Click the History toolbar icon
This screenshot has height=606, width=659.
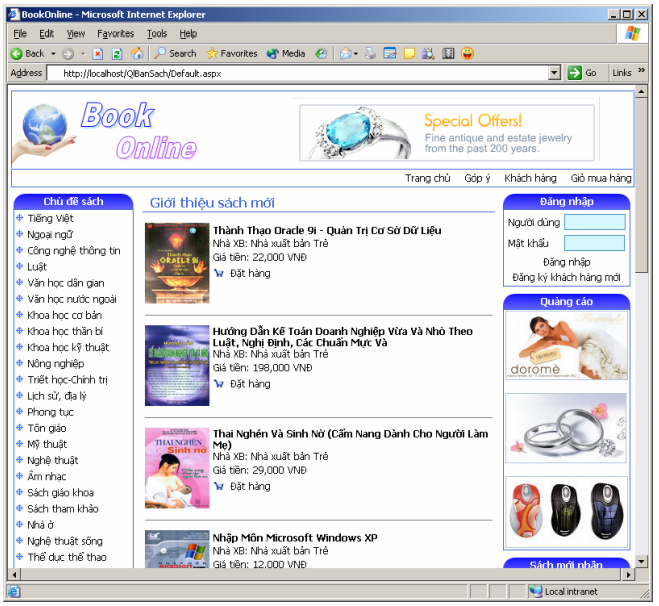click(x=321, y=53)
